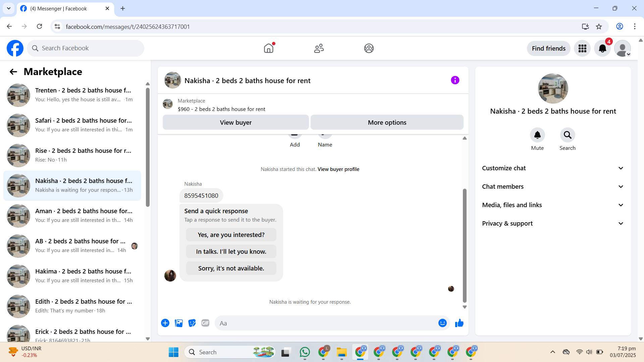Image resolution: width=644 pixels, height=362 pixels.
Task: Click the View buyer button
Action: (235, 122)
